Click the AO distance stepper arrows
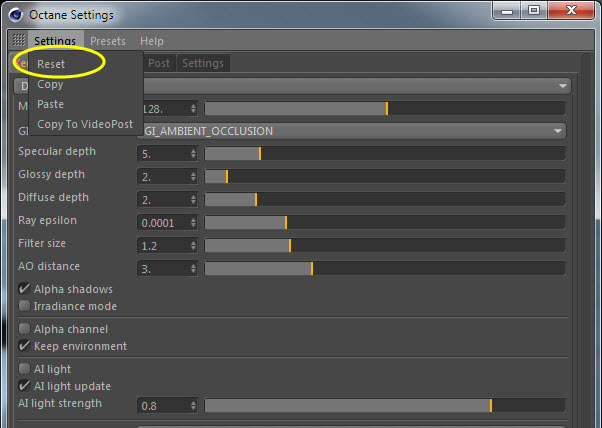This screenshot has height=428, width=602. (193, 269)
